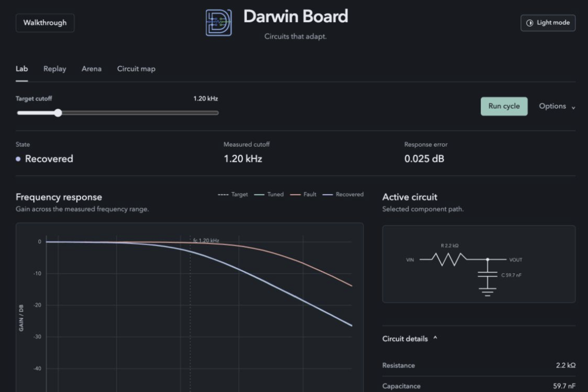Click the GAIN / DB axis label
Screen dimensions: 588x392
tap(21, 318)
